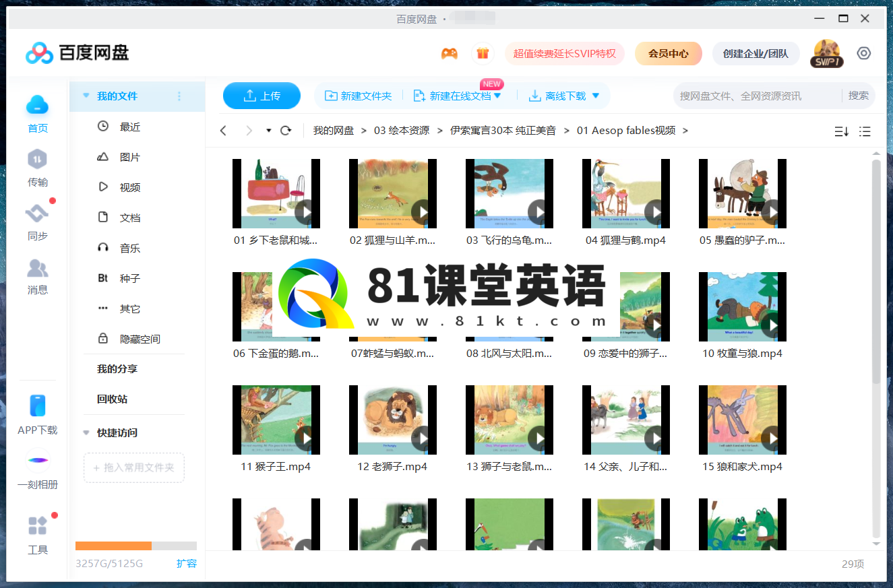The height and width of the screenshot is (588, 893).
Task: Go to 03 绘本资源 breadcrumb
Action: (402, 131)
